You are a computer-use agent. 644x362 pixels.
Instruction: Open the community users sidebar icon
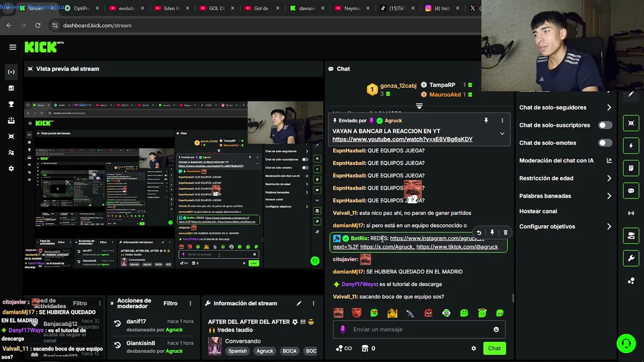tap(11, 152)
